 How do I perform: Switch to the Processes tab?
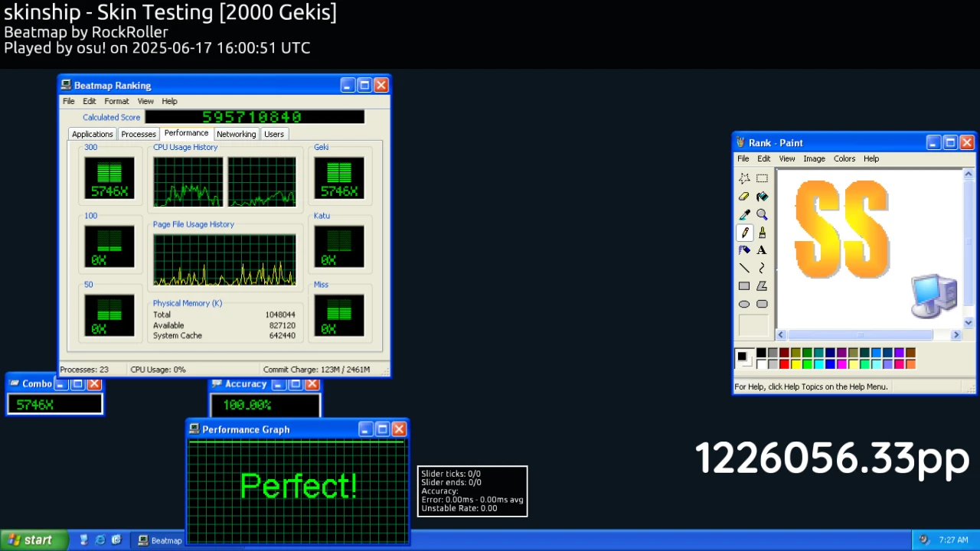point(139,134)
